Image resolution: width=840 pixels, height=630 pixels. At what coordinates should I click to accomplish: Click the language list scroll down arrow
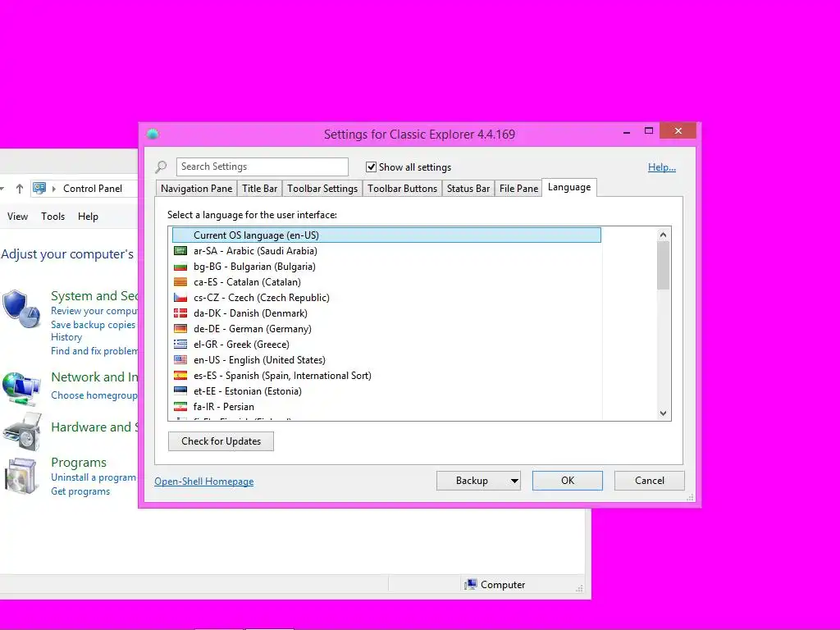click(x=663, y=413)
